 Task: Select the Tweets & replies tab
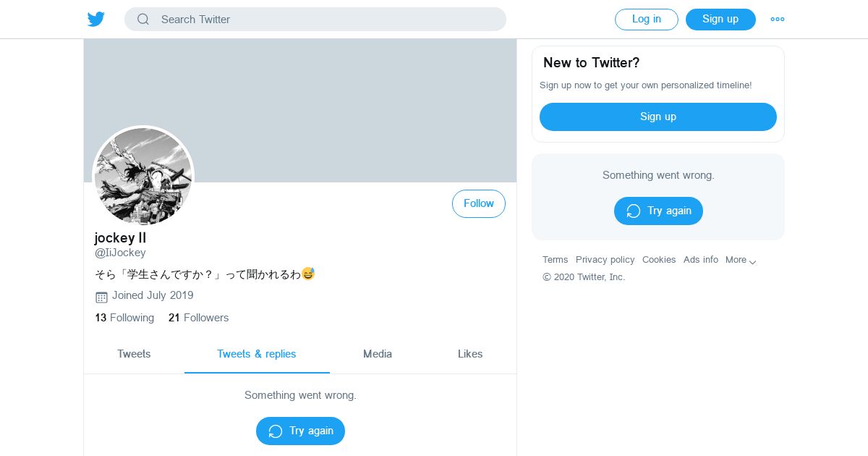pyautogui.click(x=257, y=354)
